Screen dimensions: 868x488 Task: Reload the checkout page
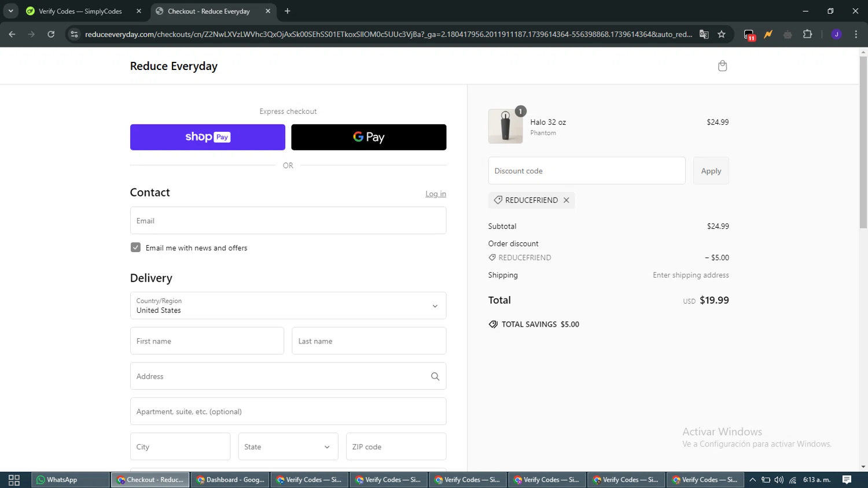(x=51, y=34)
